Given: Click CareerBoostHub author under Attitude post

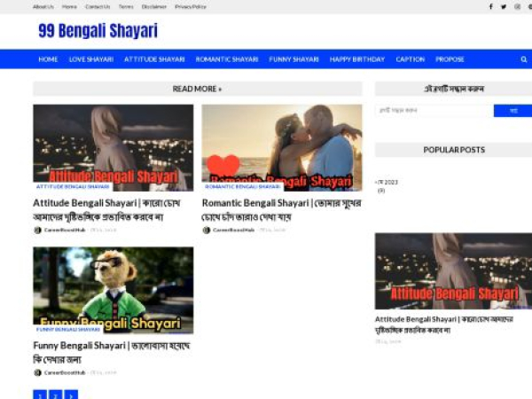Looking at the screenshot, I should [x=65, y=230].
